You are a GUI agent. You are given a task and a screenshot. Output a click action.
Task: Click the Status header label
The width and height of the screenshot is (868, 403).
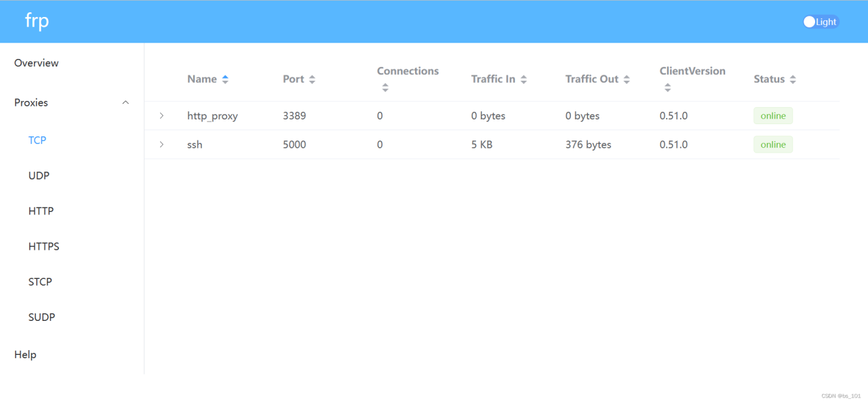click(769, 79)
